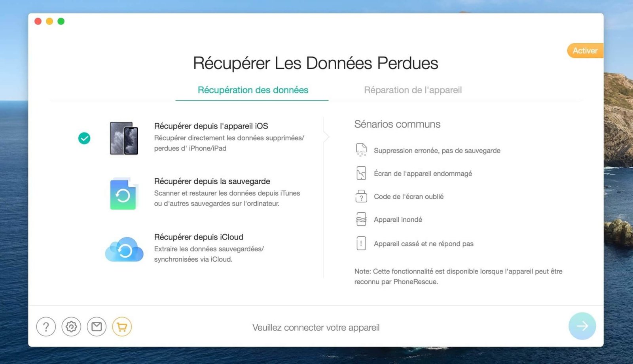Viewport: 633px width, 364px height.
Task: Click 'Appareil cassé et ne répond pas'
Action: click(x=424, y=244)
